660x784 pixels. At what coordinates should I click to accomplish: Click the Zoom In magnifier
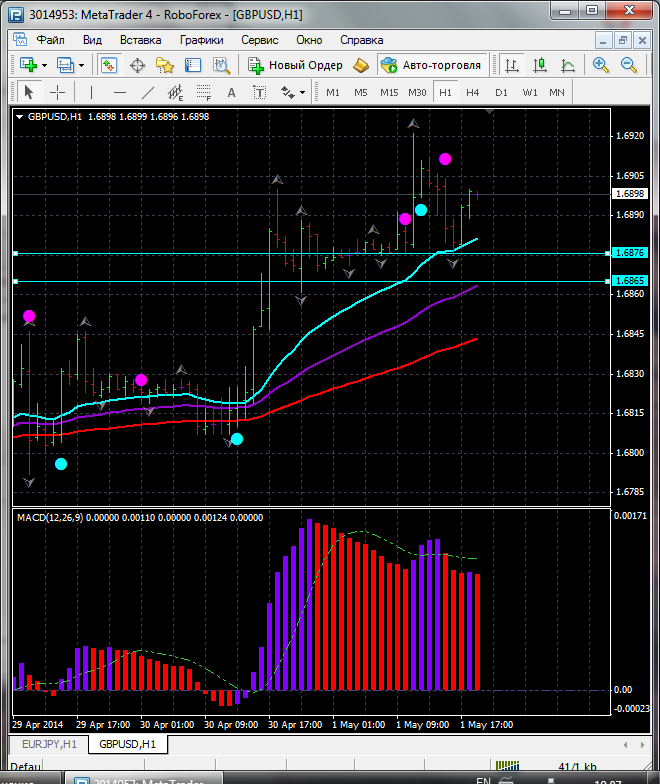tap(601, 65)
